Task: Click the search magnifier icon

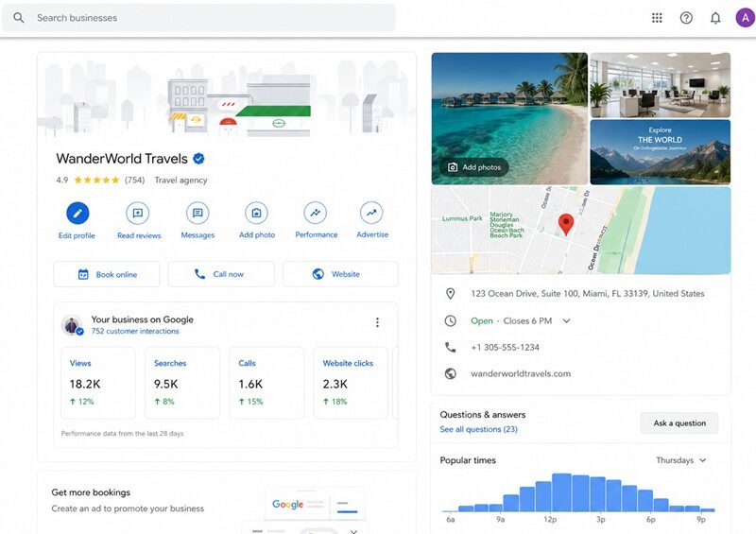Action: click(x=18, y=18)
